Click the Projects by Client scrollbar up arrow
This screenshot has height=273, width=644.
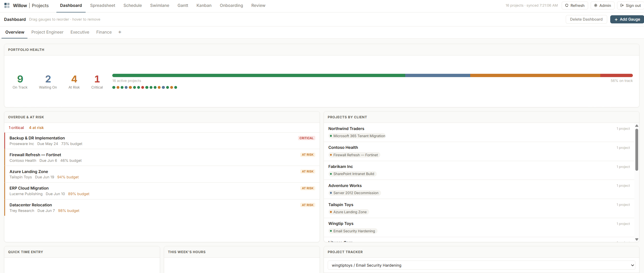637,126
